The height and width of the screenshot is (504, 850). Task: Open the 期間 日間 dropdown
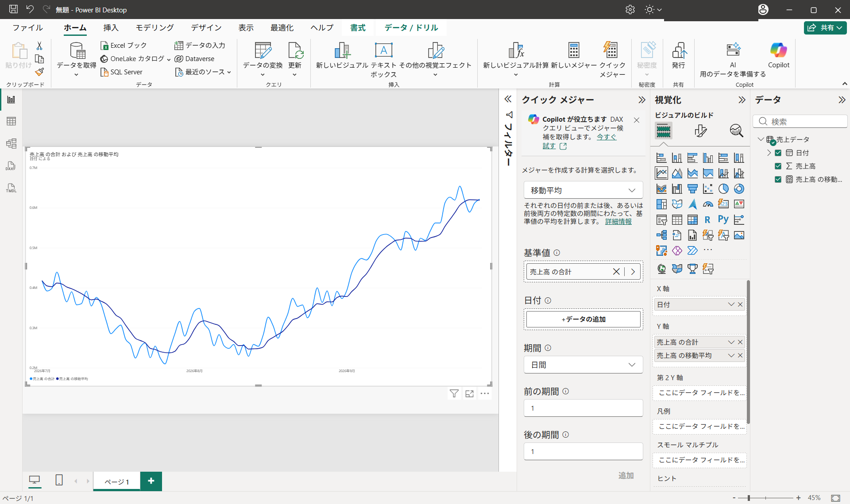point(583,365)
